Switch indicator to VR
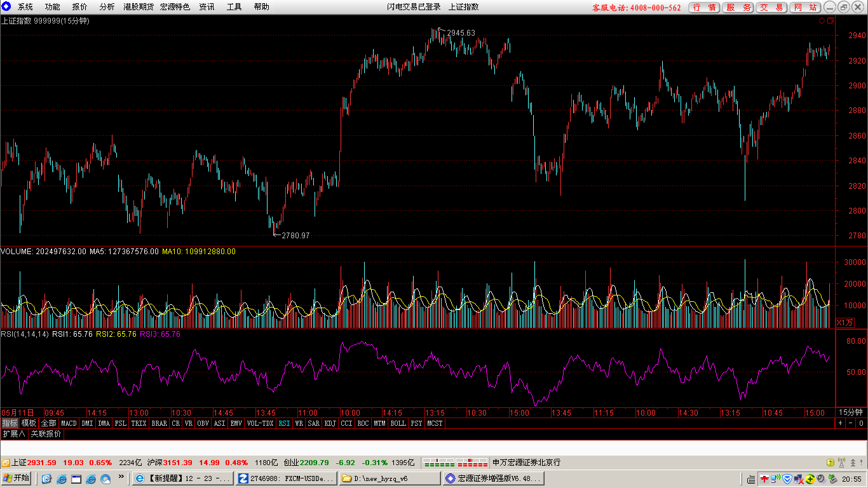Viewport: 868px width, 488px height. 189,423
